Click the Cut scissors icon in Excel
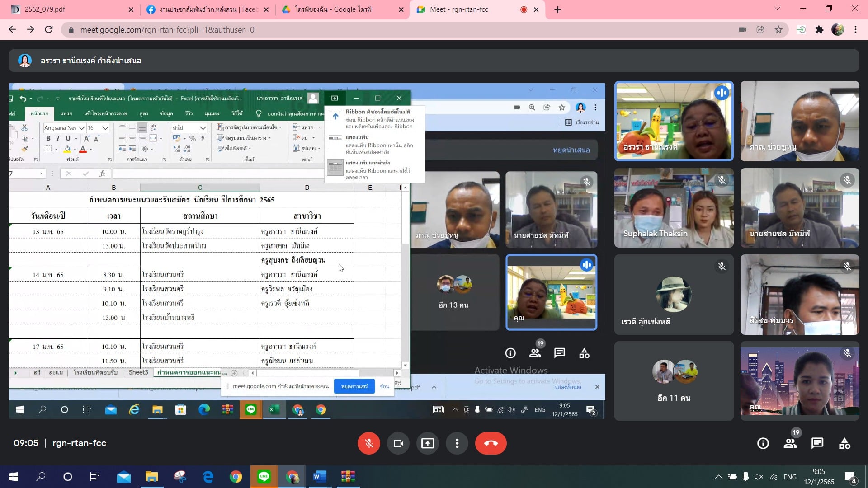 24,128
